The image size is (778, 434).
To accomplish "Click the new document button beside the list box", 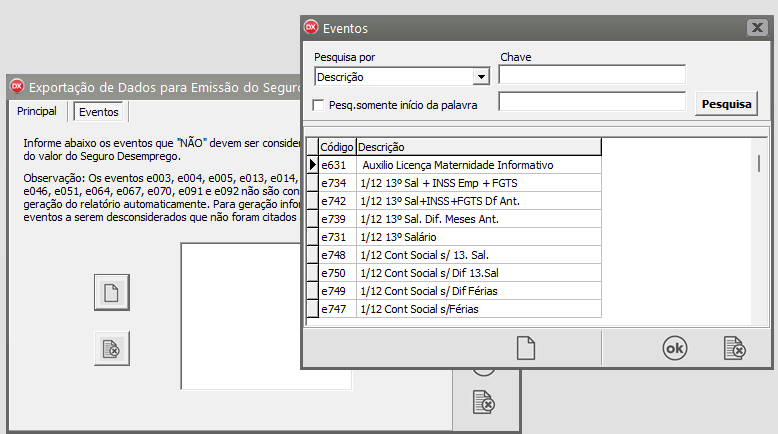I will pyautogui.click(x=112, y=292).
